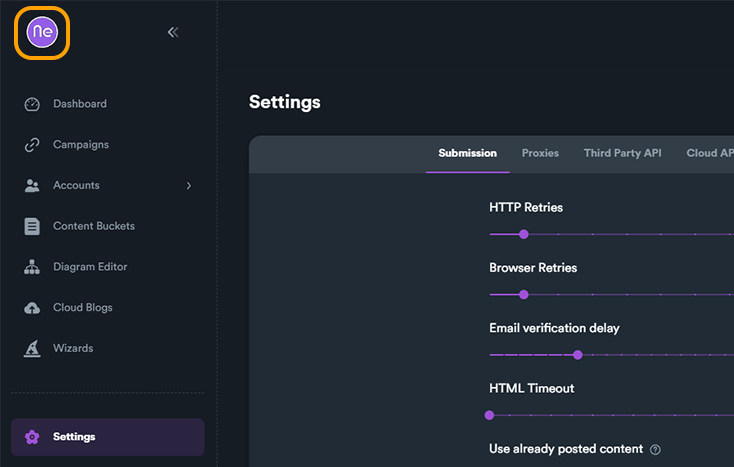Click the Wizards hat icon
The image size is (734, 467).
32,348
